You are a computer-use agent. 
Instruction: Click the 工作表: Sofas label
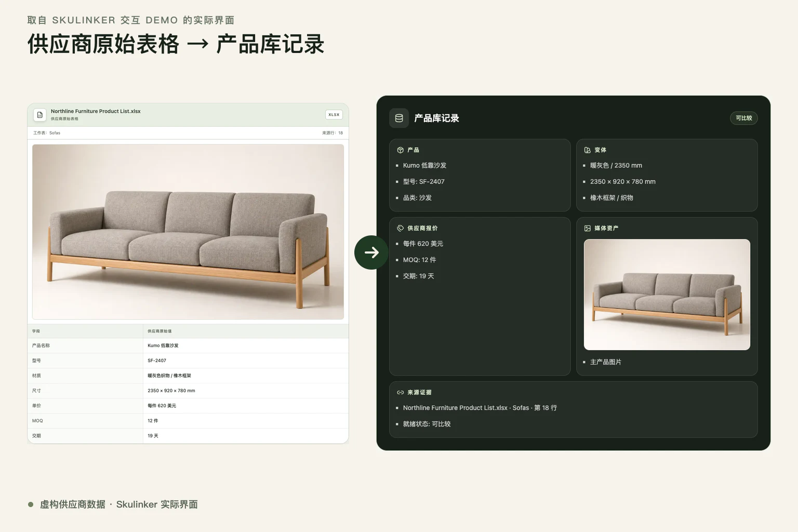(x=47, y=133)
